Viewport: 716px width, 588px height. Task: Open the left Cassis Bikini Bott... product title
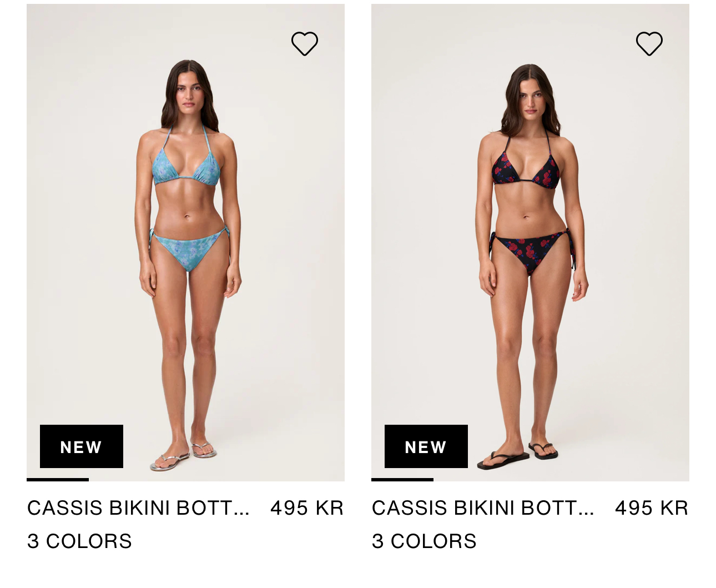[x=138, y=508]
